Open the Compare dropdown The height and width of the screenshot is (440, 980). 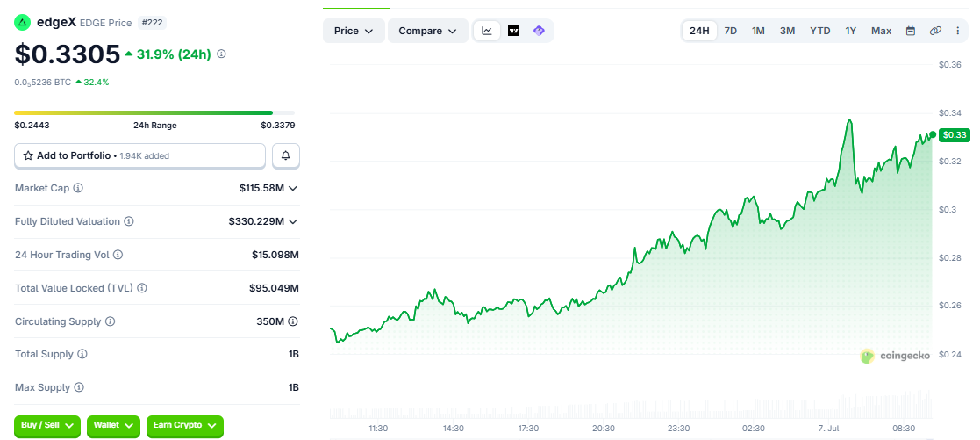(428, 31)
